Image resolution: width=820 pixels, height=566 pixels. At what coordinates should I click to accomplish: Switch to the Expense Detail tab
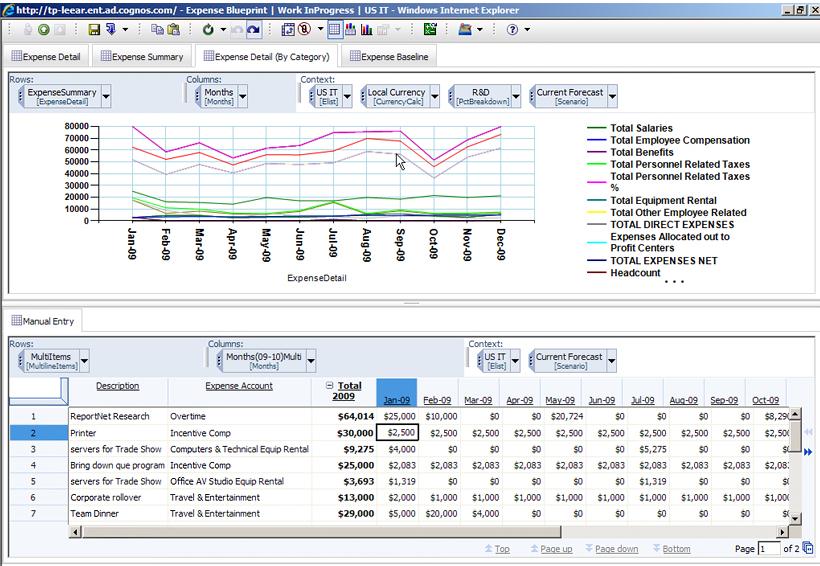tap(46, 56)
